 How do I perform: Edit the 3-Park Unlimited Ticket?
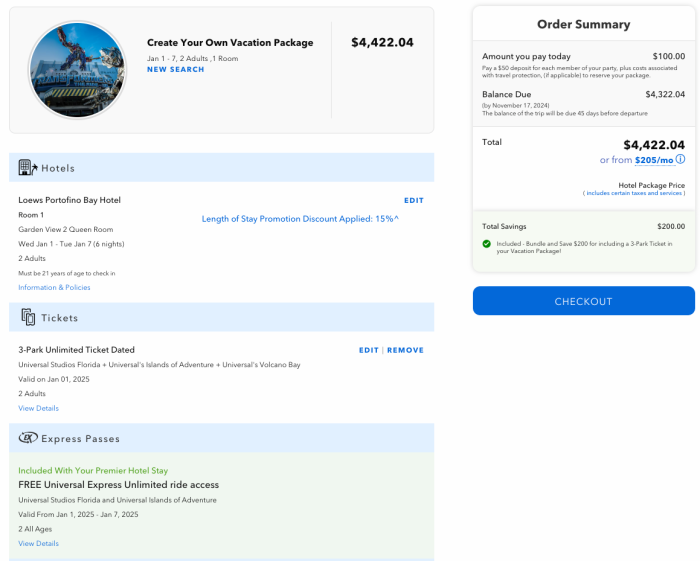[x=369, y=350]
